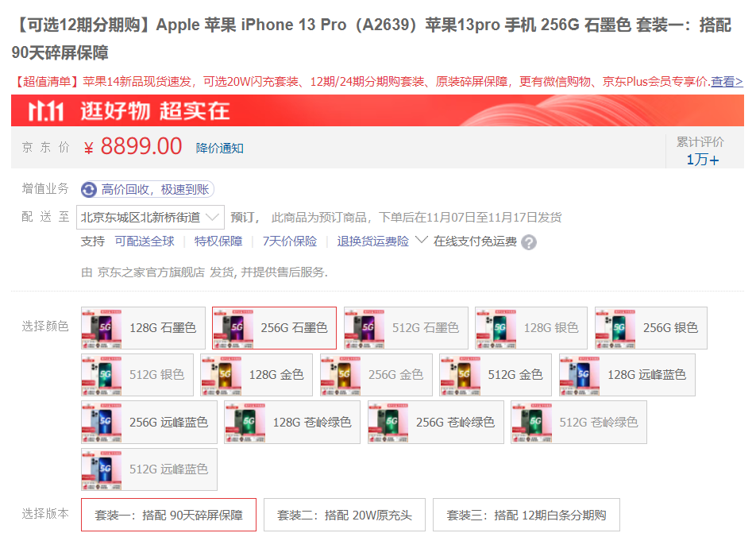Viewport: 756px width, 533px height.
Task: Choose 套装一 搭配 90天碎屏保障
Action: [168, 516]
